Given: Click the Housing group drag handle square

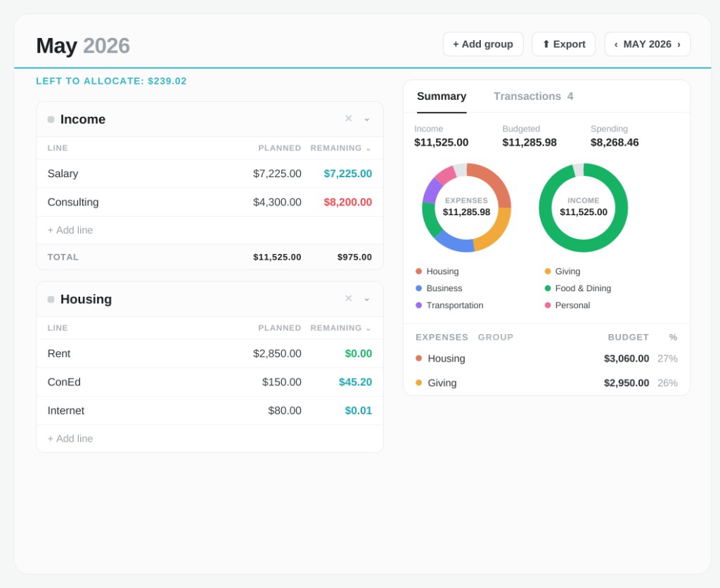Looking at the screenshot, I should pyautogui.click(x=51, y=300).
